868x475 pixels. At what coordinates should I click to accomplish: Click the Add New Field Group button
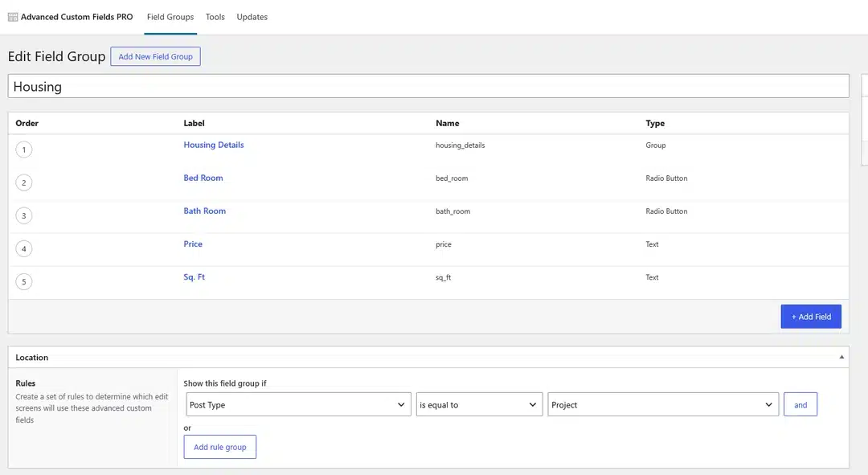pos(156,56)
